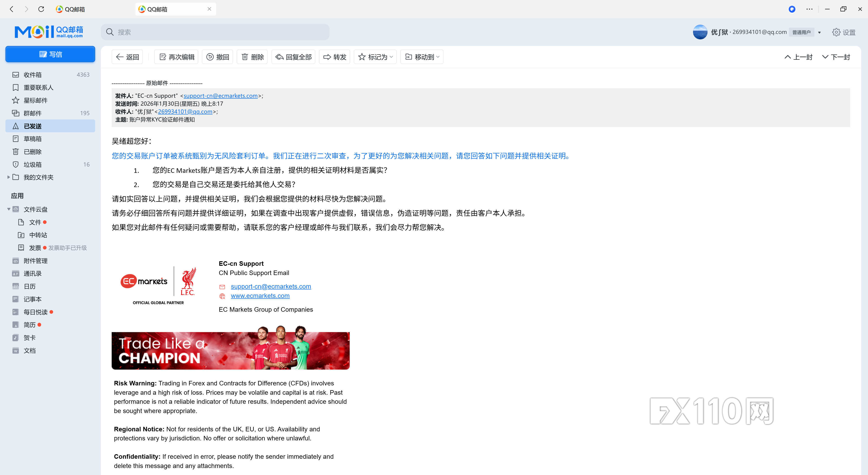
Task: Compose a new mail with 写信
Action: click(x=50, y=54)
